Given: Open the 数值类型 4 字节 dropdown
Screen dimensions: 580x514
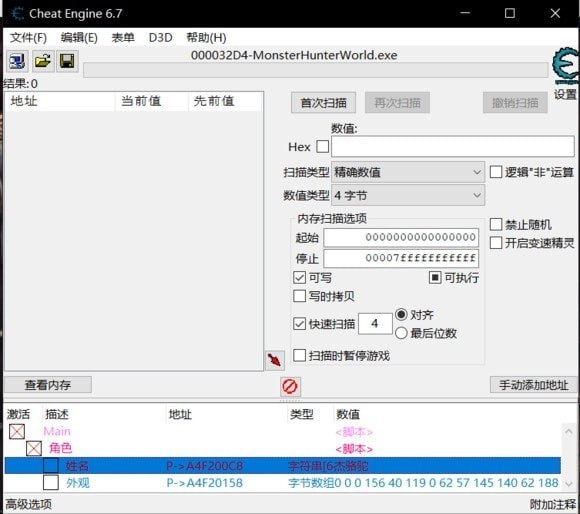Looking at the screenshot, I should coord(408,195).
